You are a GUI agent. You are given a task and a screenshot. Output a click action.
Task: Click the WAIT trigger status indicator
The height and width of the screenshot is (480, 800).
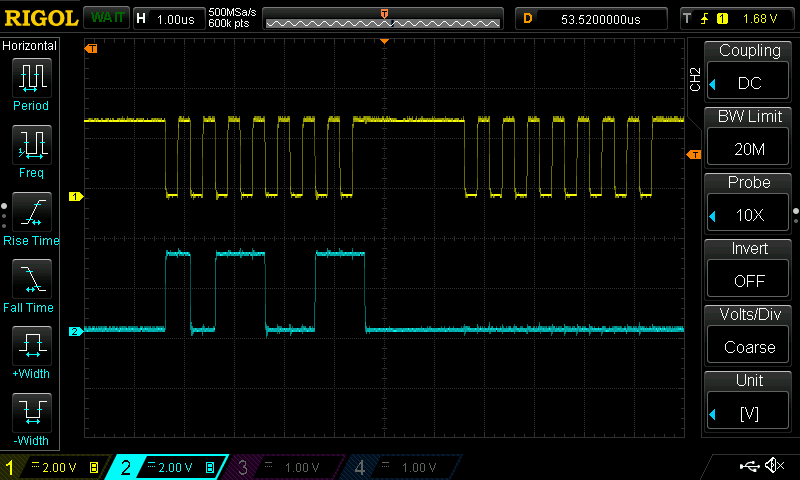click(x=107, y=18)
